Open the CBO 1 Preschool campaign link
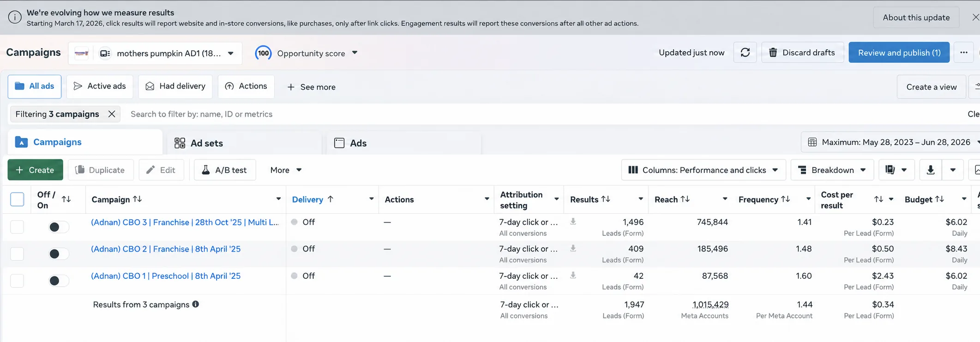Image resolution: width=980 pixels, height=342 pixels. [x=166, y=276]
